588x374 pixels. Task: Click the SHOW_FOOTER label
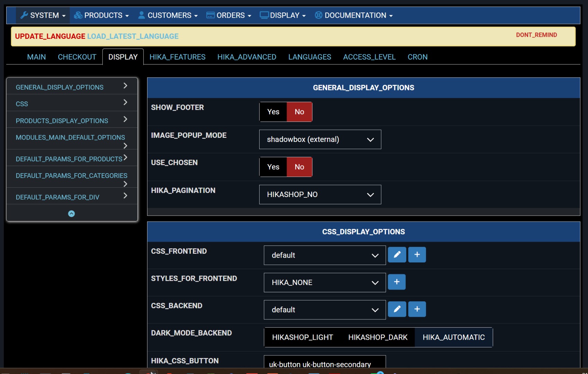point(178,108)
